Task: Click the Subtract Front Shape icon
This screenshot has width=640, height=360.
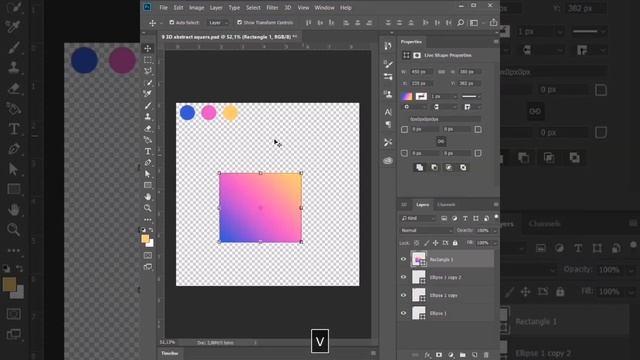Action: click(x=434, y=167)
